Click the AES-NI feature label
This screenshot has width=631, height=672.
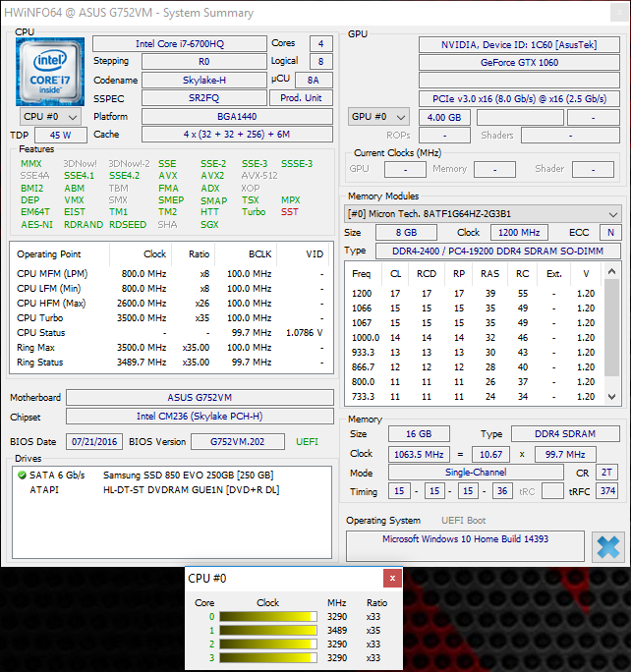click(x=37, y=225)
